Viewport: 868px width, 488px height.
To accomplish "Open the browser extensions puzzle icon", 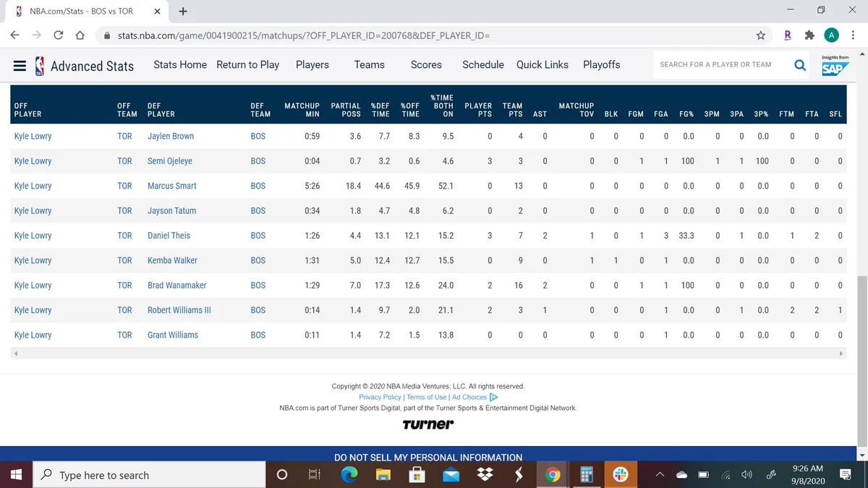I will 809,35.
